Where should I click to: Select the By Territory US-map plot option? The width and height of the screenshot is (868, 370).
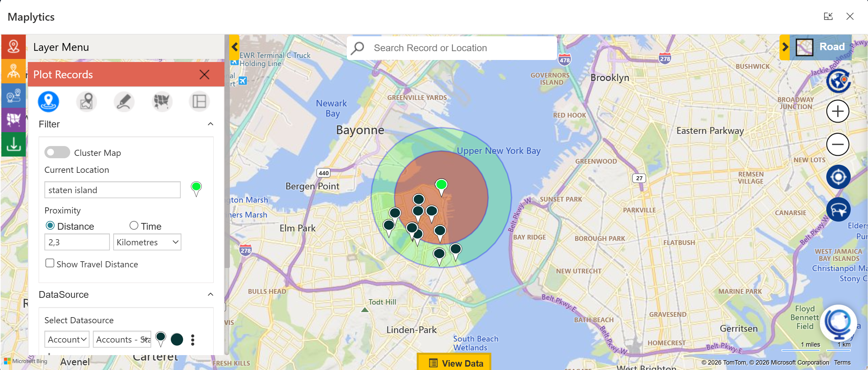(162, 101)
